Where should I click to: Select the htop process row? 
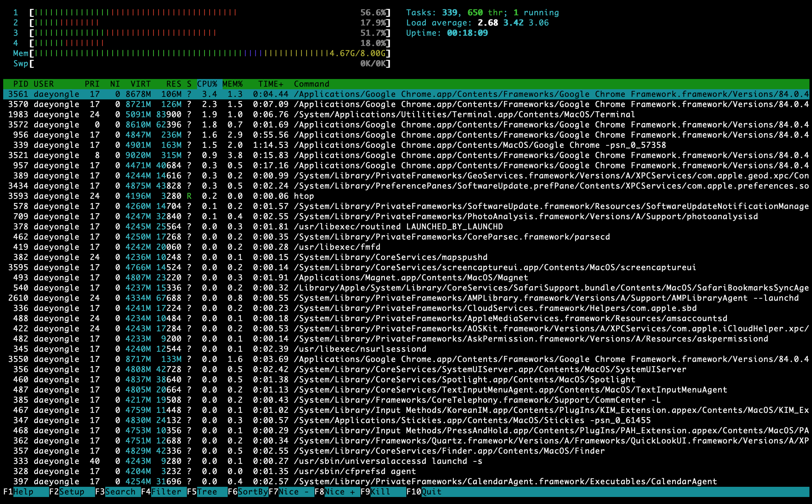(x=304, y=196)
